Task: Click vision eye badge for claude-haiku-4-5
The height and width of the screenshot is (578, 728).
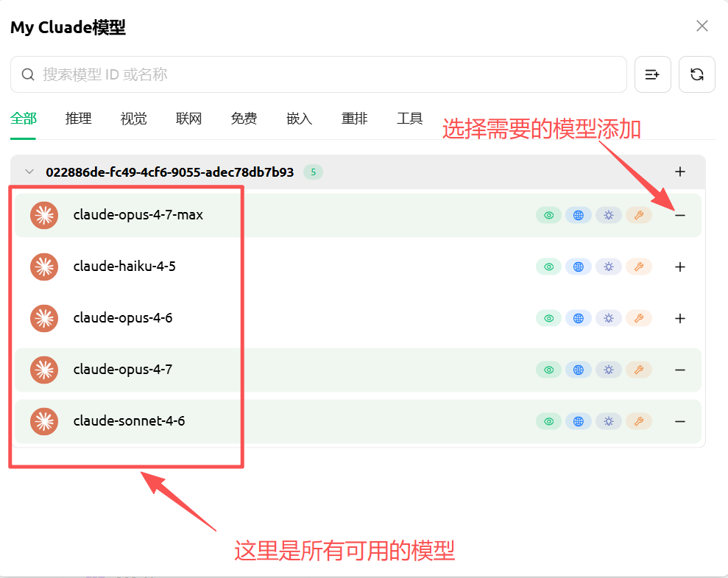Action: pyautogui.click(x=549, y=267)
